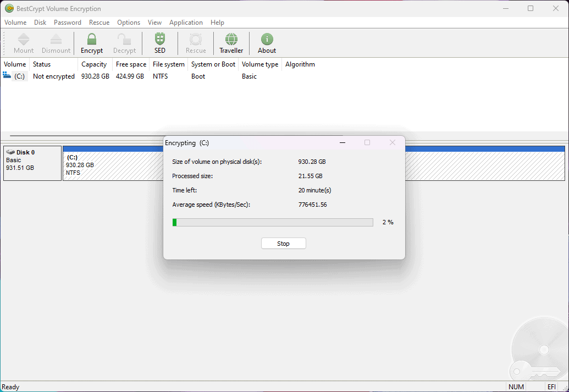Open the SED shield tool
This screenshot has width=569, height=392.
pyautogui.click(x=159, y=39)
